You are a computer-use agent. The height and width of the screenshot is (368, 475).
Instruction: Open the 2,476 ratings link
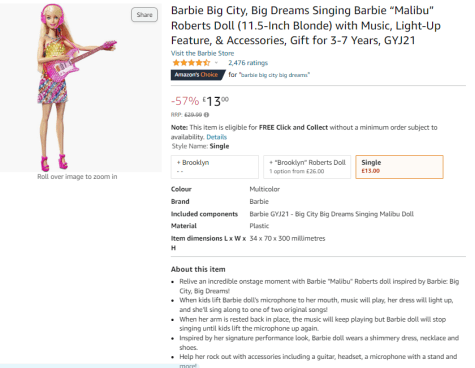[x=248, y=63]
